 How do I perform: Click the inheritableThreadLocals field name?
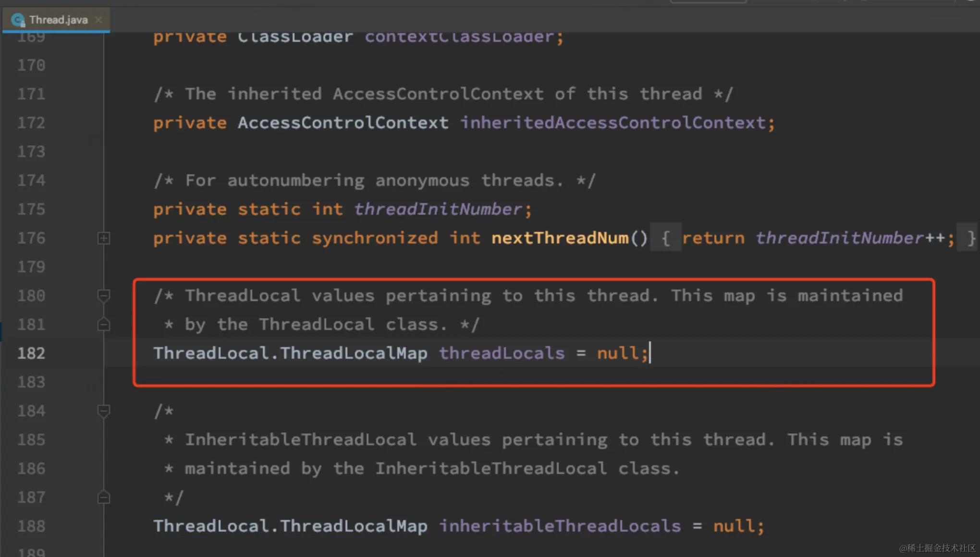(560, 526)
